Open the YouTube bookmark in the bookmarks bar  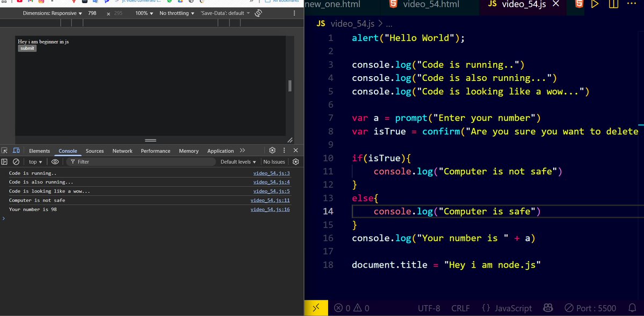(20, 1)
